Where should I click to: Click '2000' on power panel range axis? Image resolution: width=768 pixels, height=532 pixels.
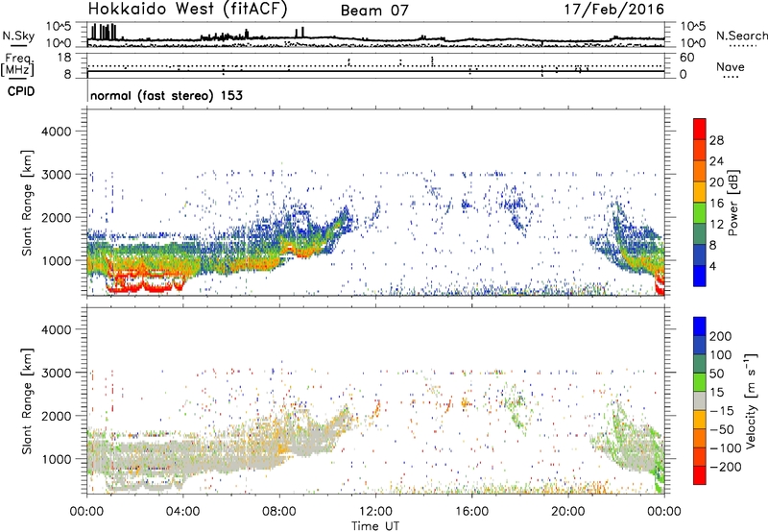pos(56,217)
